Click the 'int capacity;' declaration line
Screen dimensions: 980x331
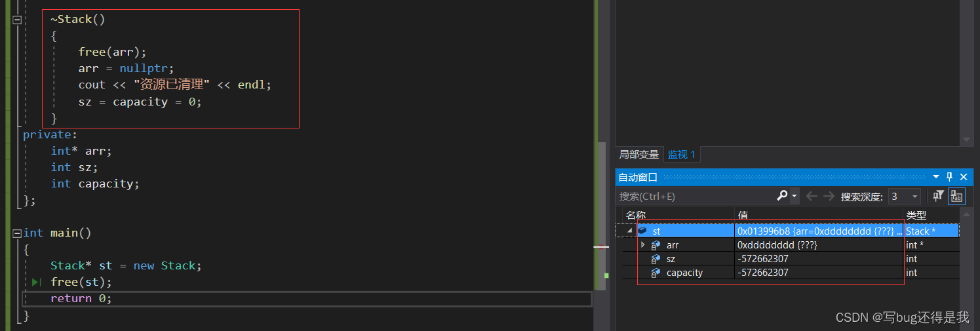coord(95,184)
